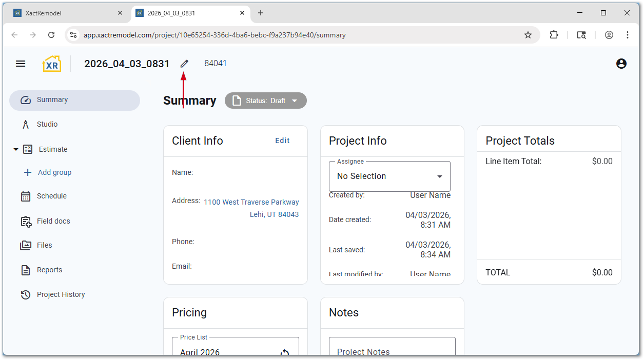Open Project History in the sidebar
644x360 pixels.
point(61,294)
